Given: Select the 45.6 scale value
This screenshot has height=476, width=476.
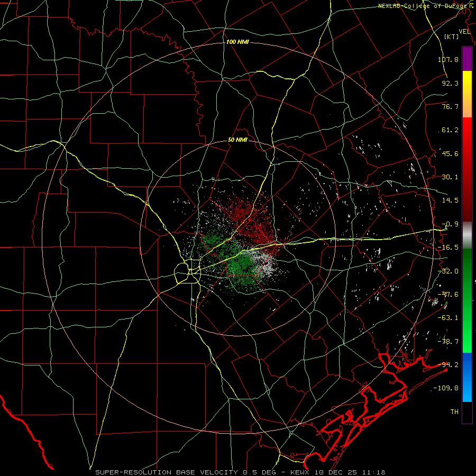Looking at the screenshot, I should click(x=450, y=153).
